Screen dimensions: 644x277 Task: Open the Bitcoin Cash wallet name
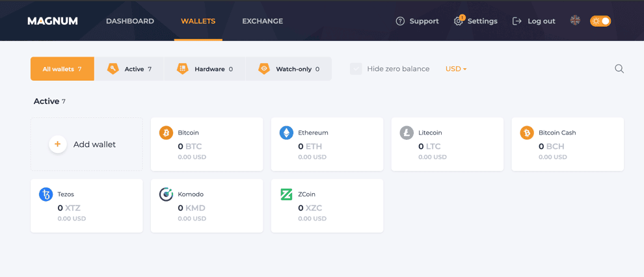pyautogui.click(x=557, y=133)
